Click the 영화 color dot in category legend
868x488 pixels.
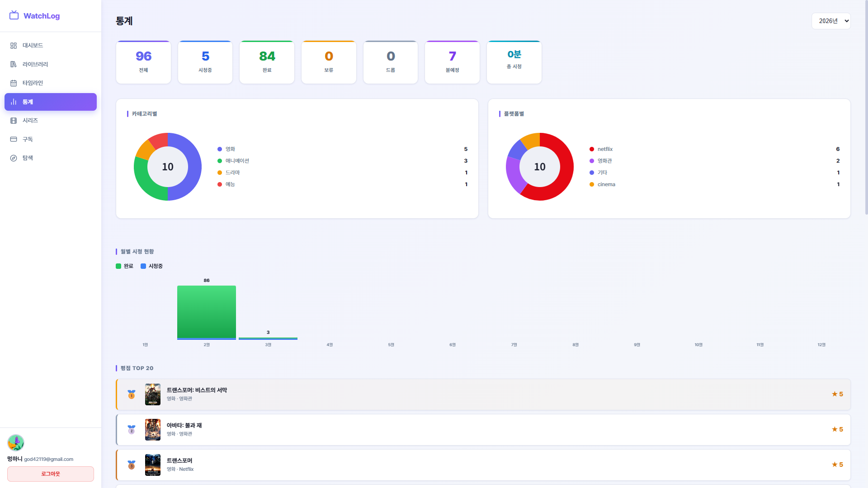click(x=220, y=149)
